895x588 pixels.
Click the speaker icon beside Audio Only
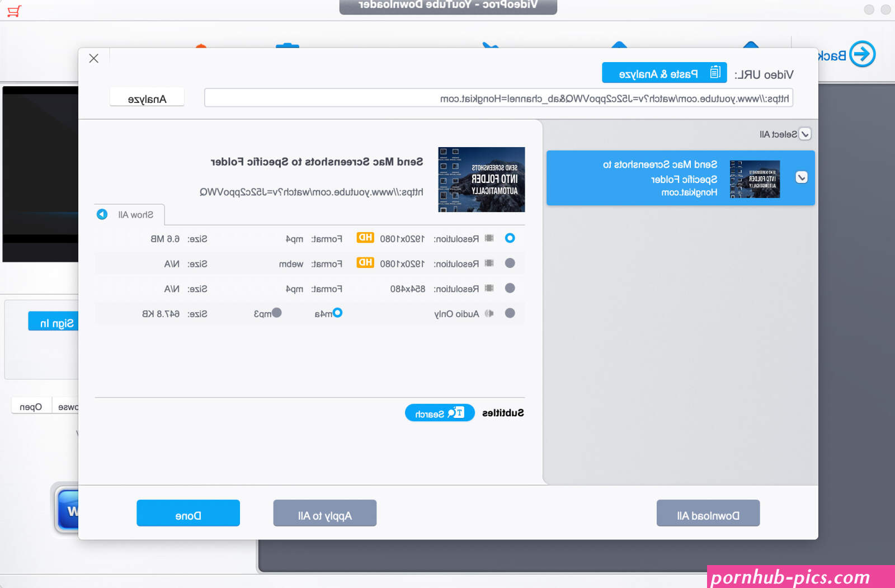tap(489, 313)
